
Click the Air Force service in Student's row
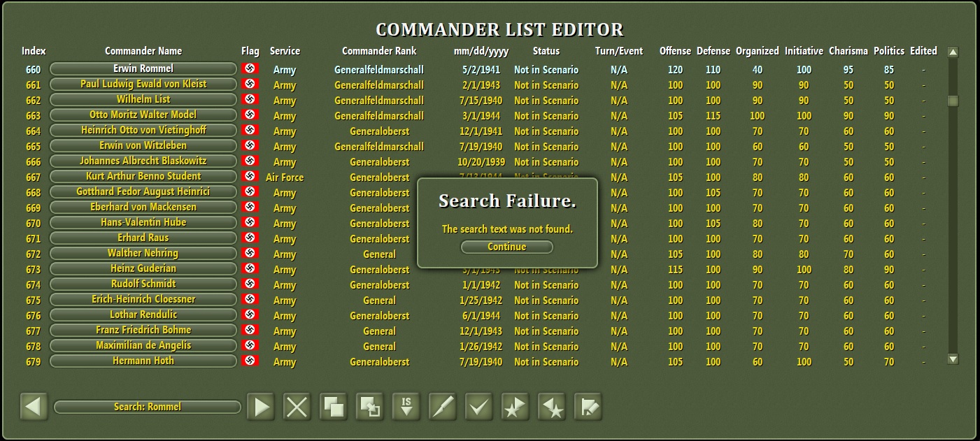285,178
